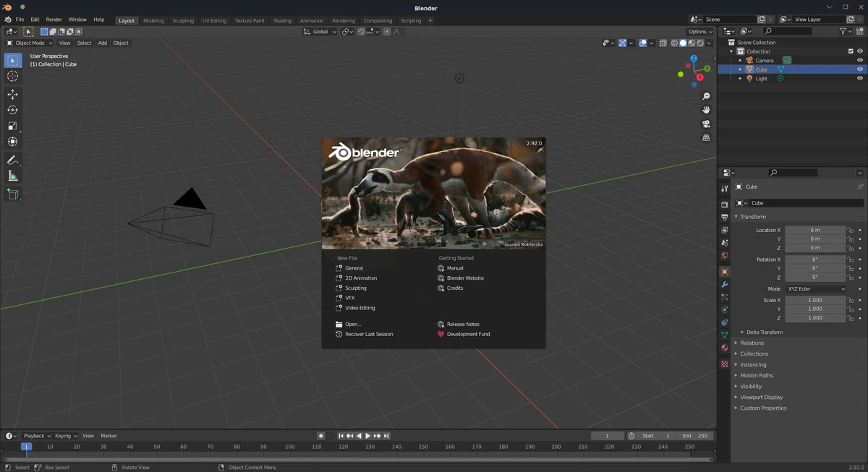Click Recover Last Session on splash
868x472 pixels.
click(369, 334)
